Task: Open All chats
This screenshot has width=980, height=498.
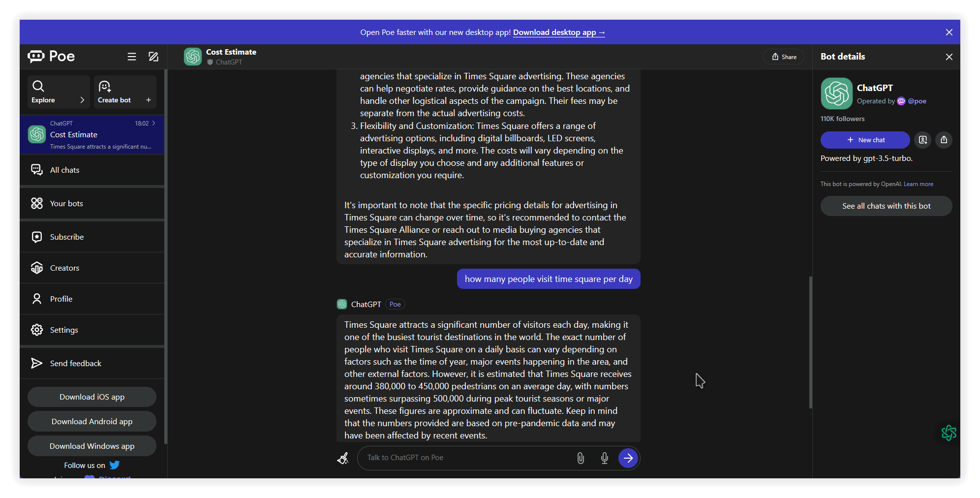Action: pyautogui.click(x=92, y=170)
